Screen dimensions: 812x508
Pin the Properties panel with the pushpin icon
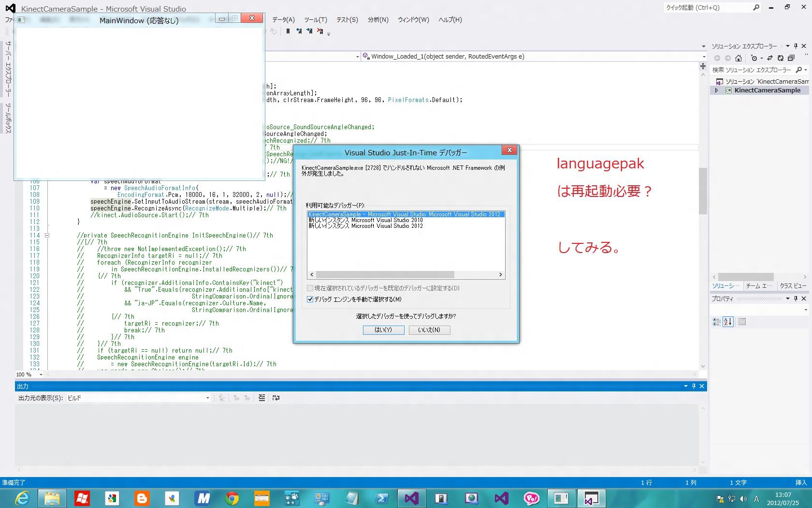click(x=796, y=299)
